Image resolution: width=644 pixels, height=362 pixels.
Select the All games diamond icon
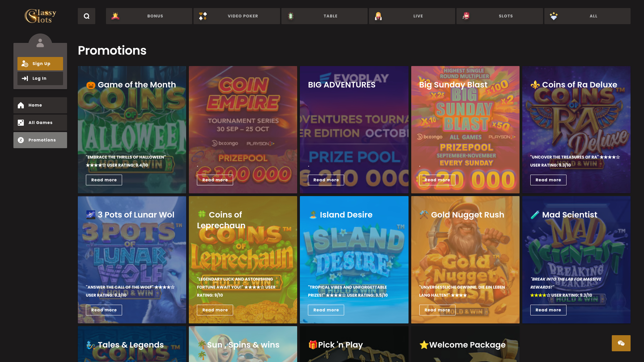click(554, 16)
